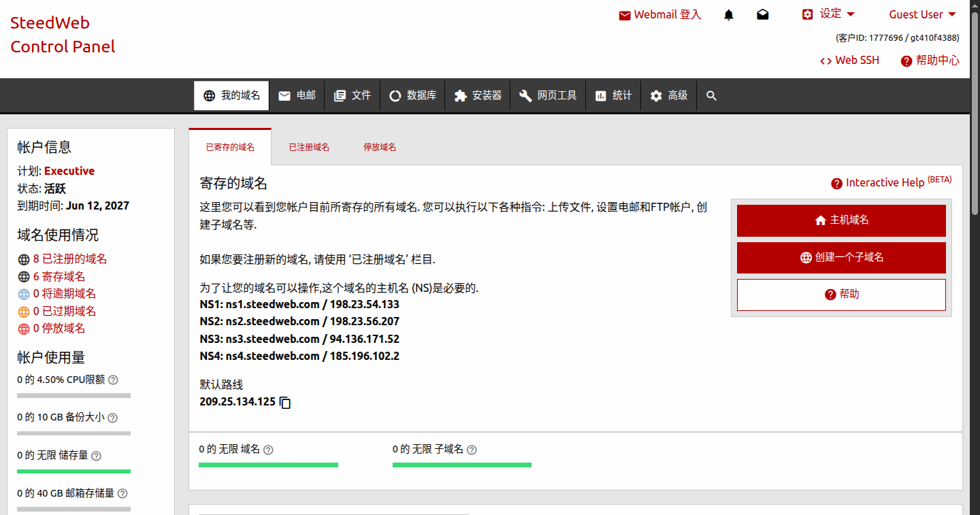The width and height of the screenshot is (980, 515).
Task: Click the Interactive Help question mark icon
Action: pos(836,184)
